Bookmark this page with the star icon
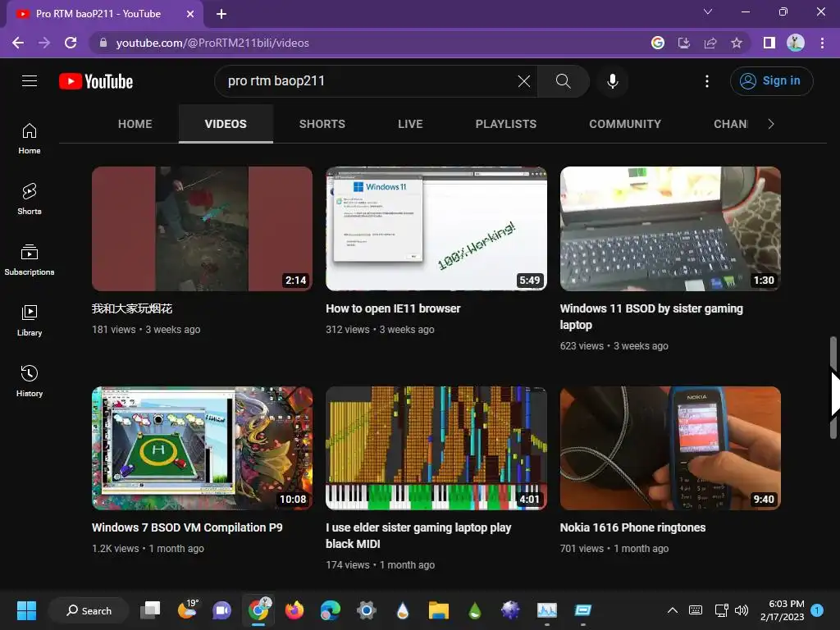Viewport: 840px width, 630px height. pyautogui.click(x=737, y=43)
